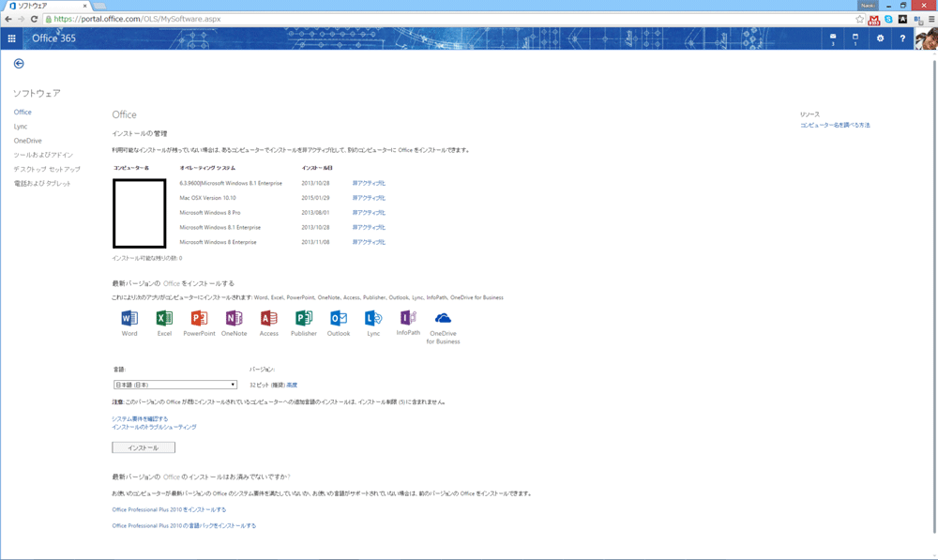Click the Skype extension icon
938x560 pixels.
point(889,19)
